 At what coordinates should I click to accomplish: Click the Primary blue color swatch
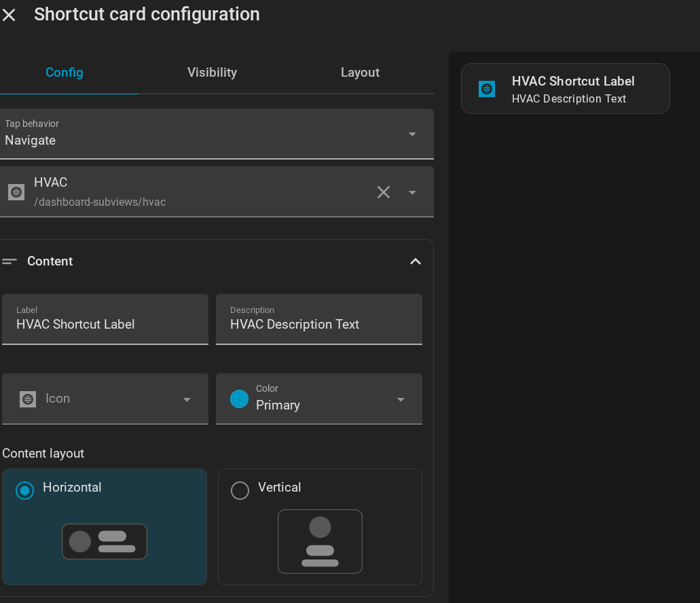(x=239, y=399)
